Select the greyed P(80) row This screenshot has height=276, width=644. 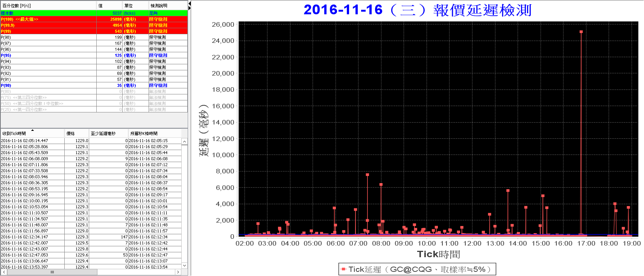(94, 91)
